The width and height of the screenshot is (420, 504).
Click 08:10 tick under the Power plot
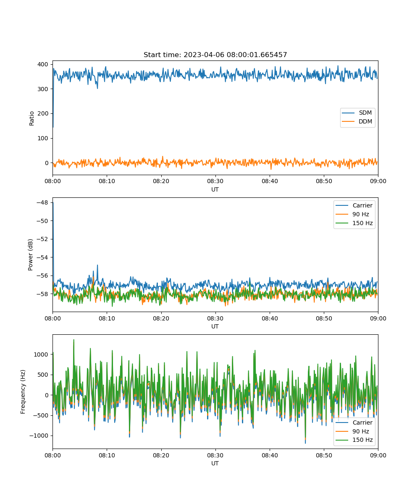107,318
